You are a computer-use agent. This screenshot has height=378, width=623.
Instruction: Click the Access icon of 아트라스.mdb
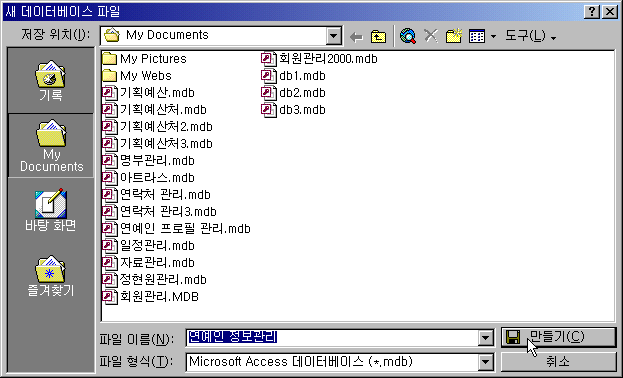tap(110, 178)
